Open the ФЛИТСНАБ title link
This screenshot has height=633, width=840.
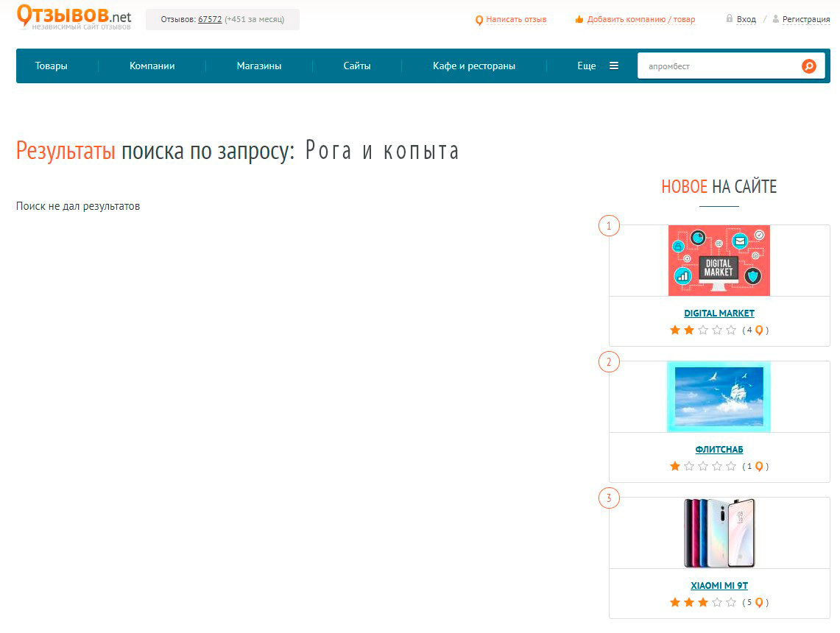[719, 449]
